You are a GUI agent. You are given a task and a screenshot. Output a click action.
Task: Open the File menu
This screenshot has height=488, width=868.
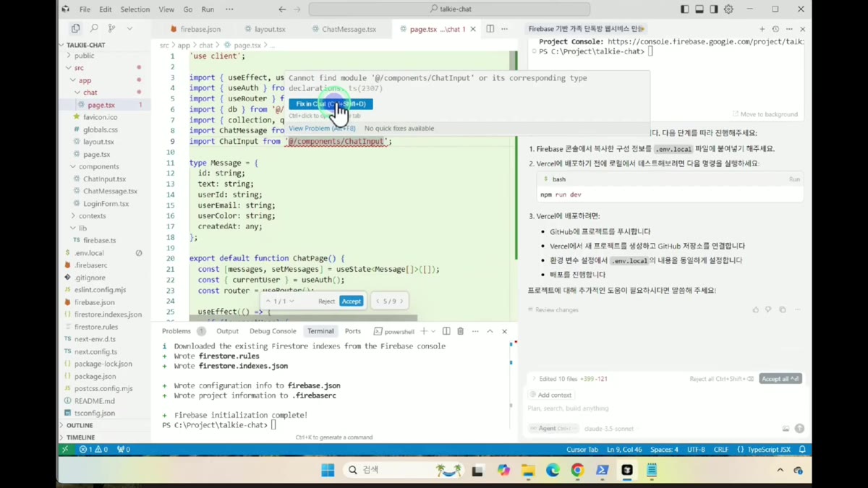pyautogui.click(x=85, y=9)
